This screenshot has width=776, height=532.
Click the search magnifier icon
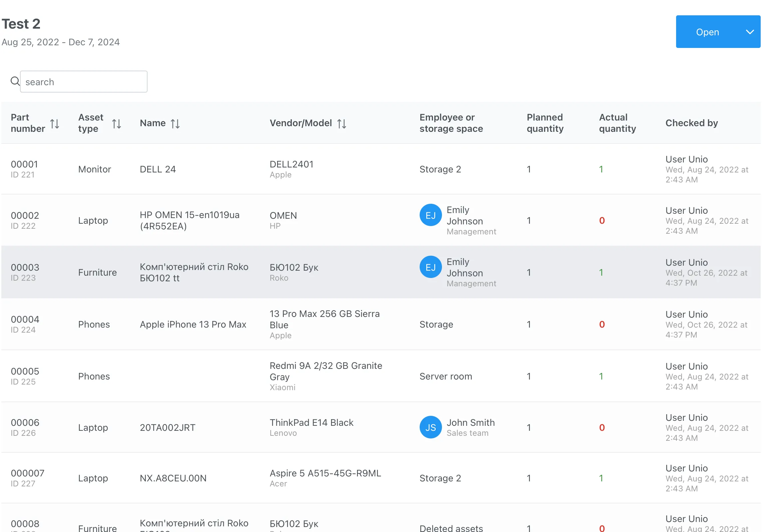(15, 81)
